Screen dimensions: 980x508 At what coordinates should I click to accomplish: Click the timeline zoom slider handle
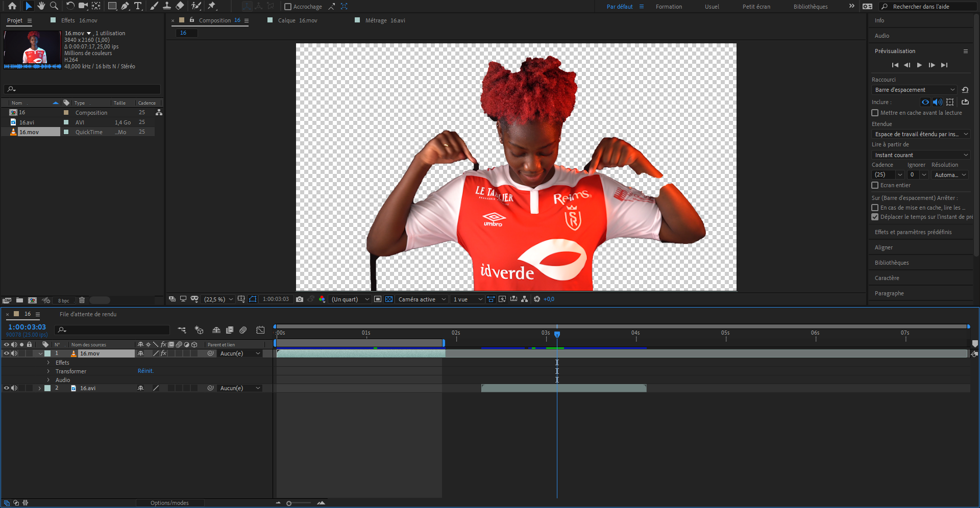[x=289, y=503]
